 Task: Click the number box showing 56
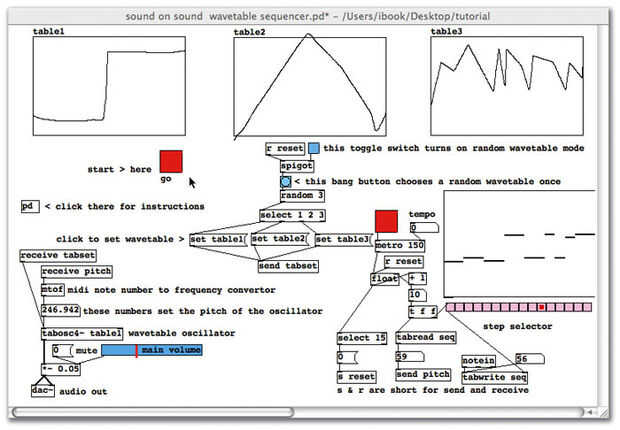pyautogui.click(x=530, y=359)
